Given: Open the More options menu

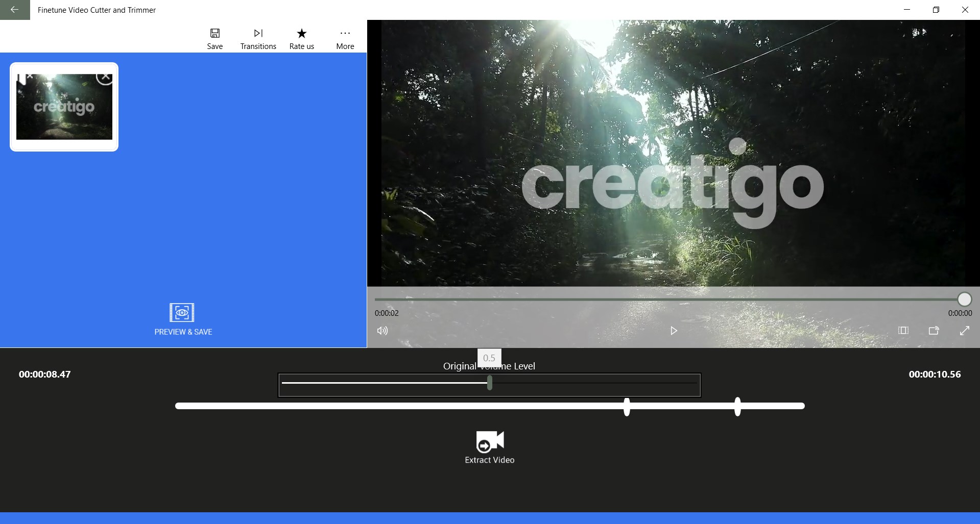Looking at the screenshot, I should (x=345, y=37).
